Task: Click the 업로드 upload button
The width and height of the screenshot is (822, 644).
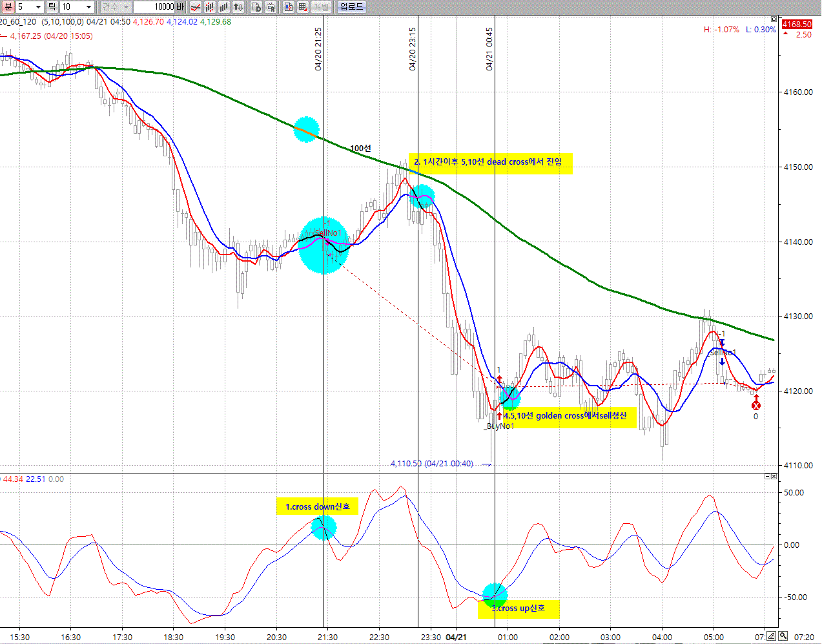Action: point(352,7)
